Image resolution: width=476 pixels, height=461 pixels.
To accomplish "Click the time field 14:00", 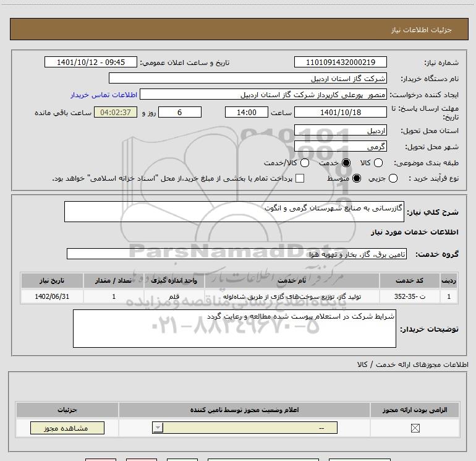I will 247,112.
